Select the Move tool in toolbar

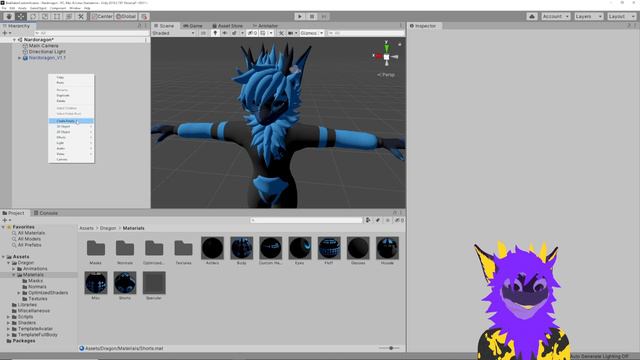click(x=20, y=16)
